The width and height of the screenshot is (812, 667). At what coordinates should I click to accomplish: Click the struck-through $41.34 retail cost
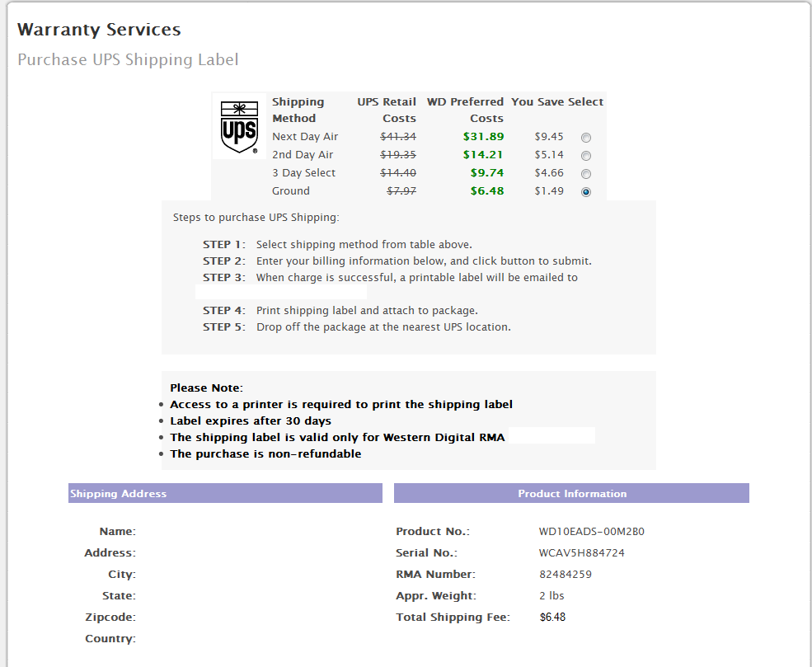click(x=398, y=136)
